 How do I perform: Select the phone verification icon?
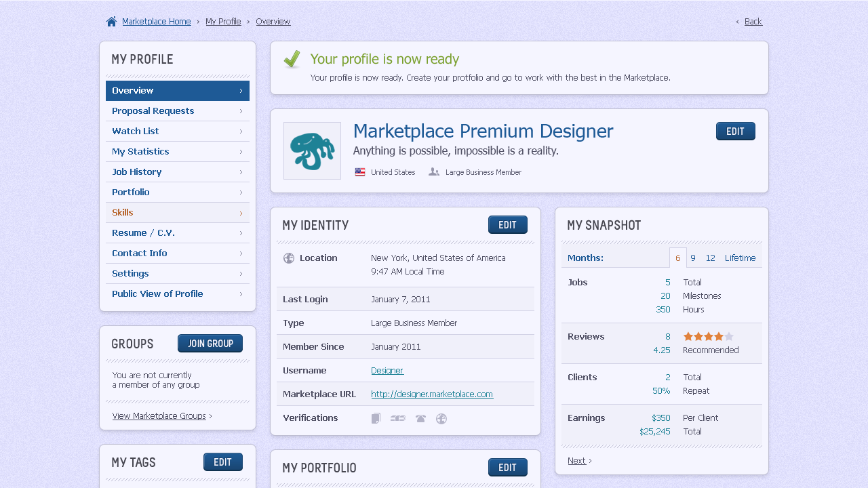[420, 418]
